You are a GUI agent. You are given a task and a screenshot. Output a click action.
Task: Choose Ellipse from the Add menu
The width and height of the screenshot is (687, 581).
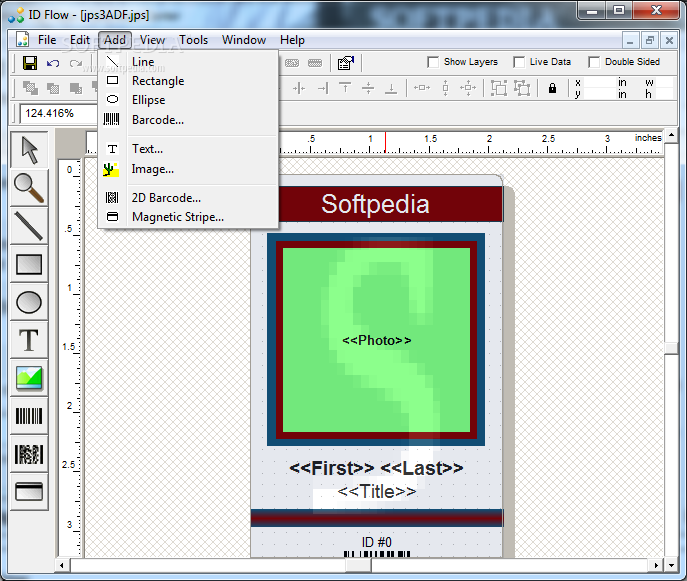click(x=188, y=100)
